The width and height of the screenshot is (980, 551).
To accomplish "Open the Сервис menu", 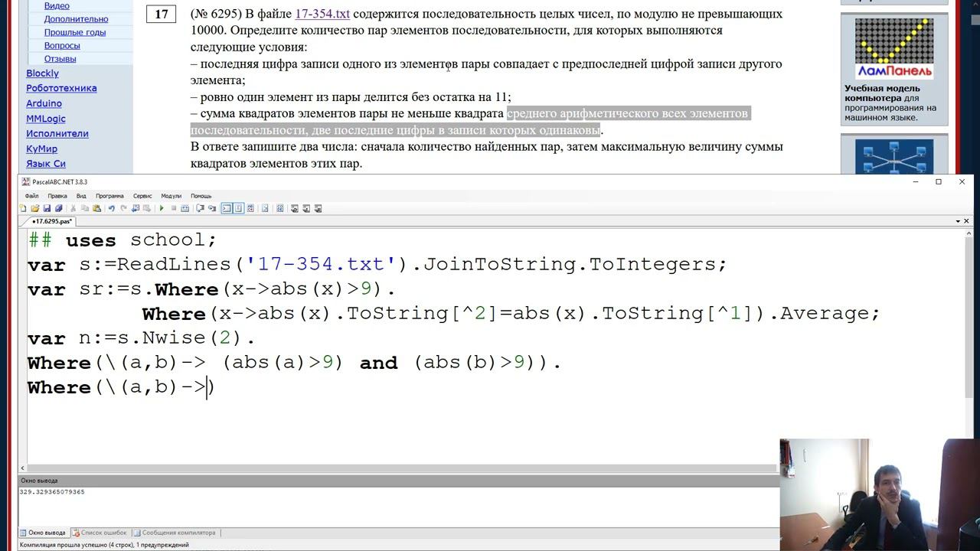I will 142,196.
